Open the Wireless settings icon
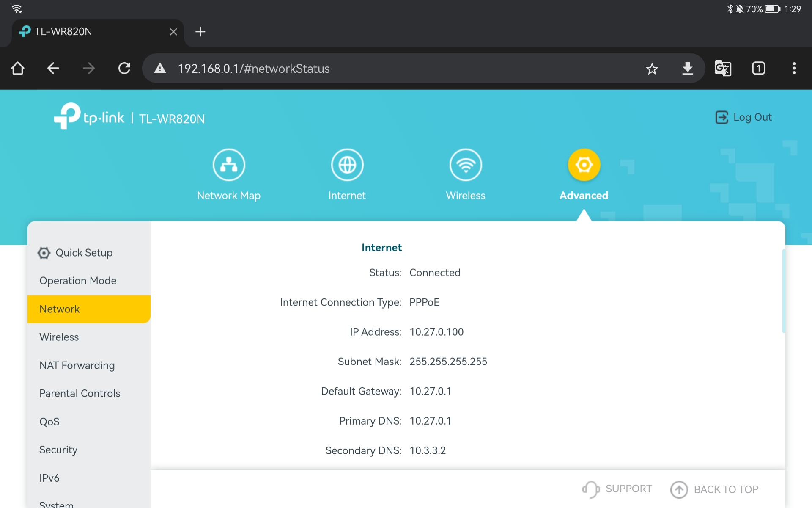Image resolution: width=812 pixels, height=508 pixels. click(x=465, y=165)
